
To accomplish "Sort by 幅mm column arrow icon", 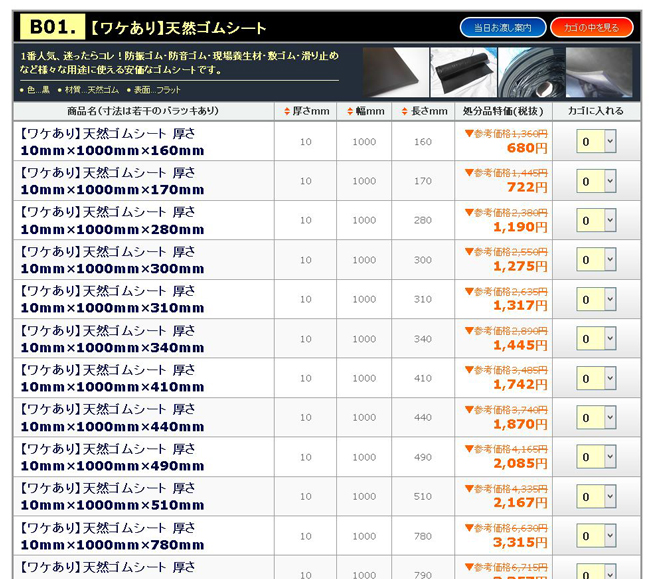I will [348, 111].
